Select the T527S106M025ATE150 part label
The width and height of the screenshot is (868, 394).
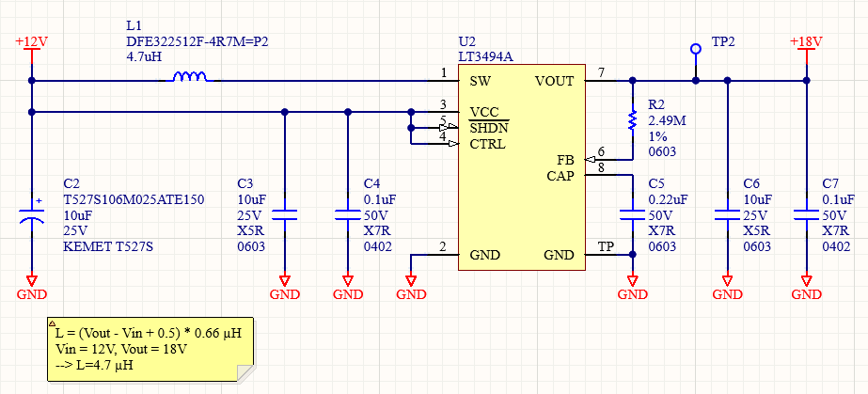click(x=134, y=199)
